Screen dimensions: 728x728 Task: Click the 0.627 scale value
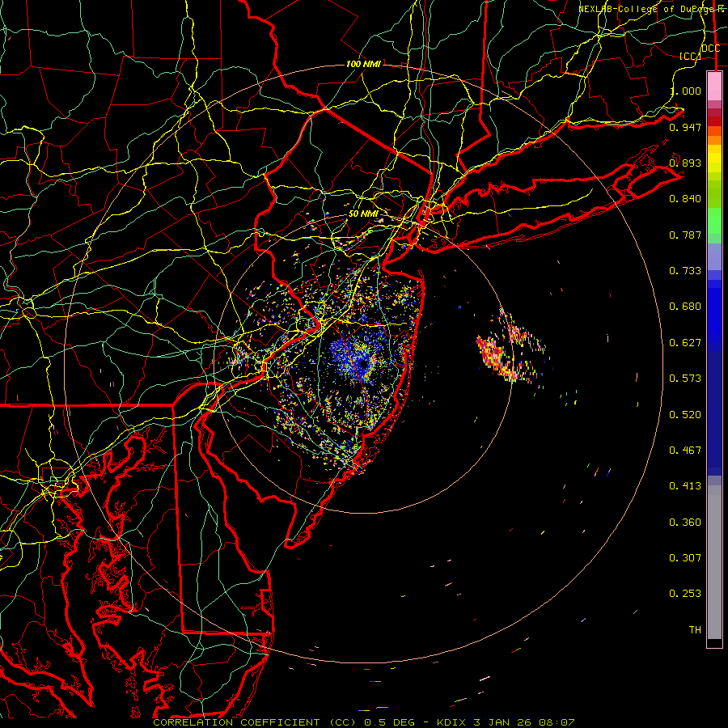tap(685, 343)
